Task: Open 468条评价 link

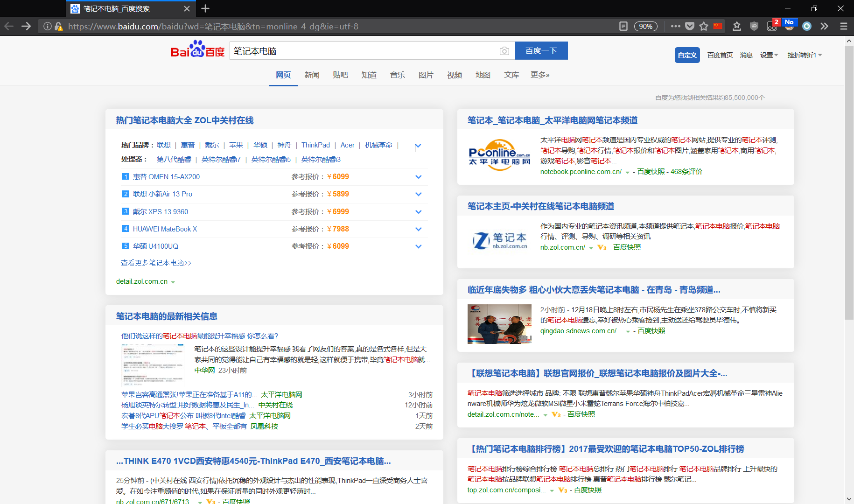Action: click(686, 172)
